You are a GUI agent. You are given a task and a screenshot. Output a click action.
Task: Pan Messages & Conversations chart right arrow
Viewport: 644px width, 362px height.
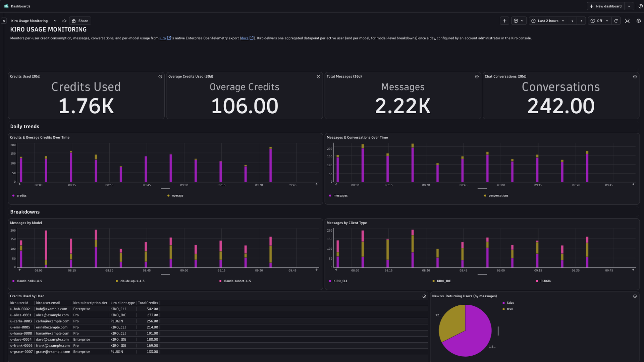pyautogui.click(x=633, y=184)
